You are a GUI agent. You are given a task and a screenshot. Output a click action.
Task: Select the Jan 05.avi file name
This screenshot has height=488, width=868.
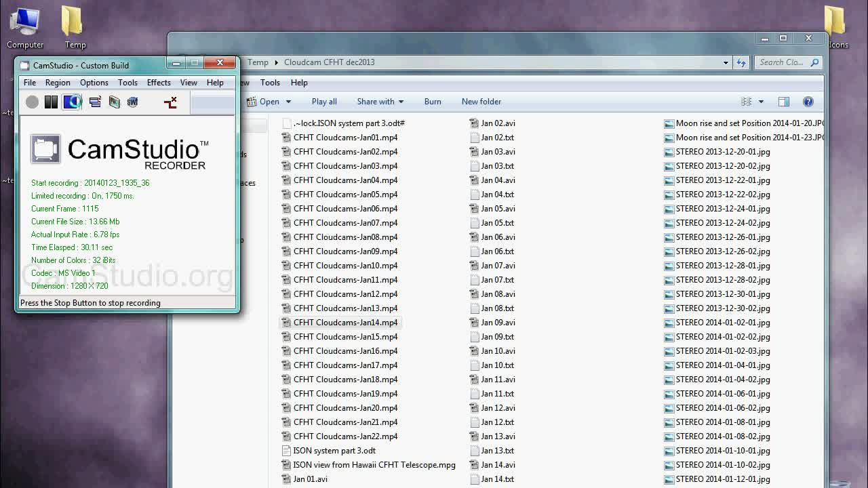click(498, 209)
